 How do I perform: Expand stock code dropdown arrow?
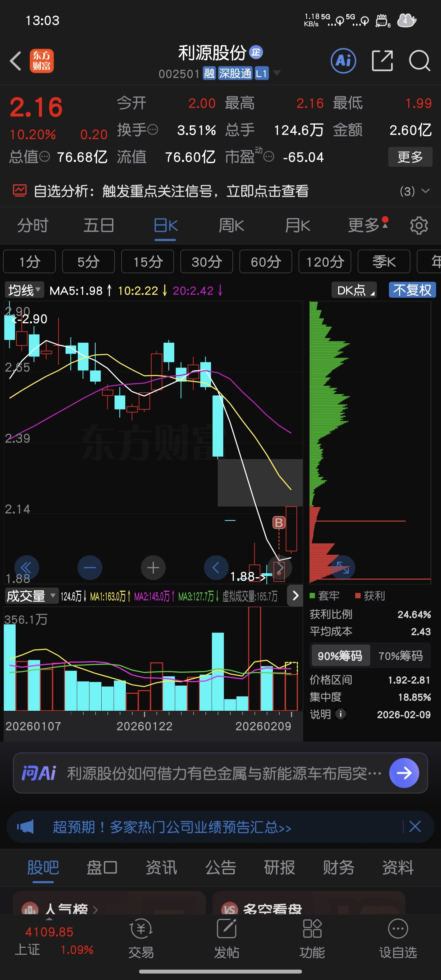277,73
